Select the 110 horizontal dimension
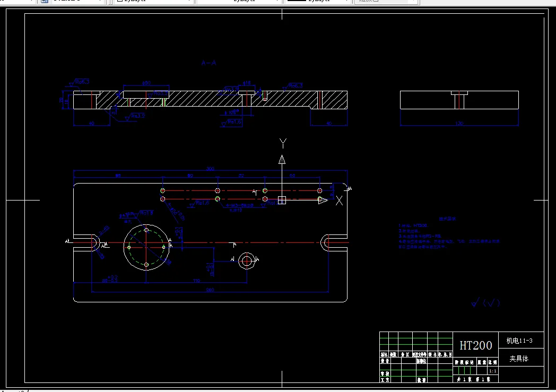This screenshot has height=392, width=556. point(196,281)
